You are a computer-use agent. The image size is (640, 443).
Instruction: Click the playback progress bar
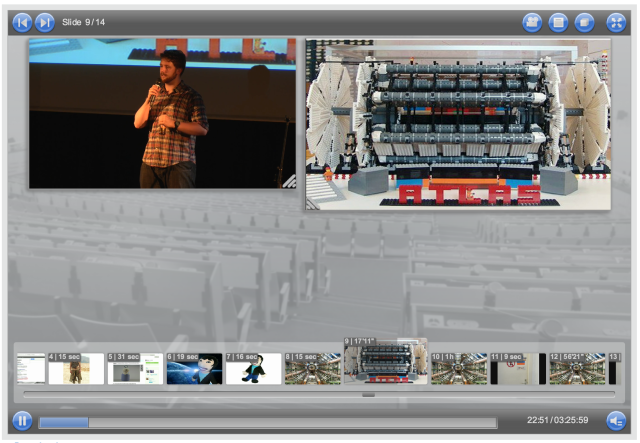(268, 422)
